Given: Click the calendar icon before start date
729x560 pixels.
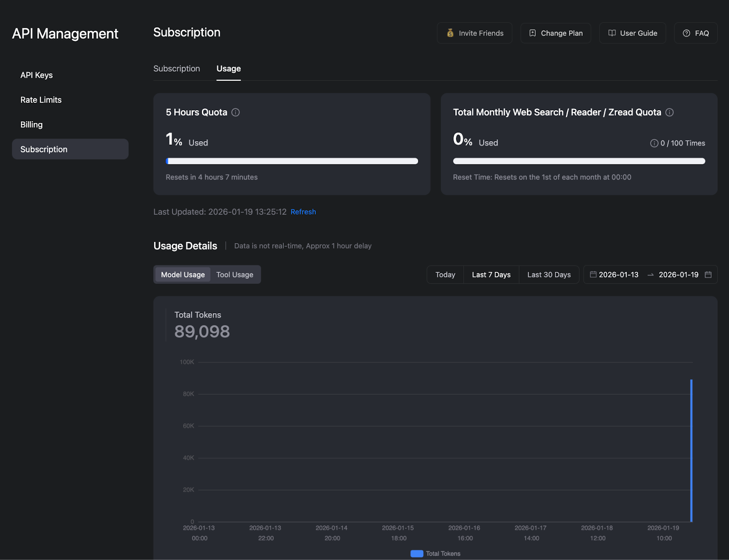Looking at the screenshot, I should tap(593, 275).
